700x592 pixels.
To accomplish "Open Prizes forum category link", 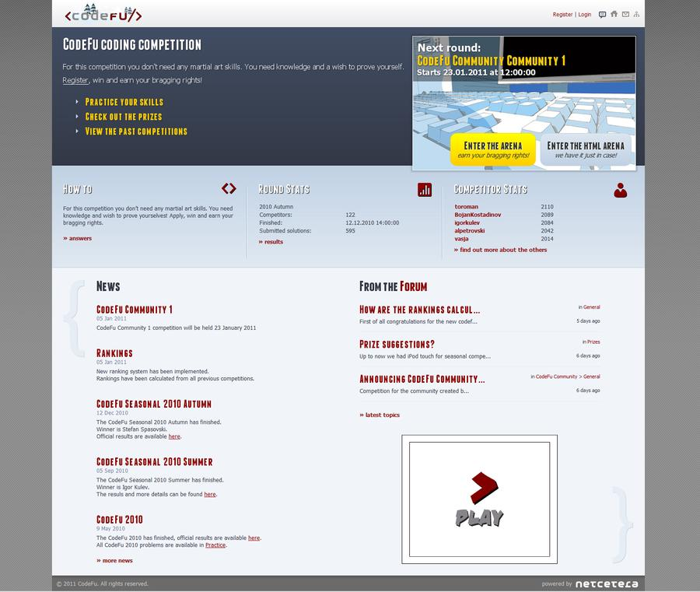I will point(593,342).
